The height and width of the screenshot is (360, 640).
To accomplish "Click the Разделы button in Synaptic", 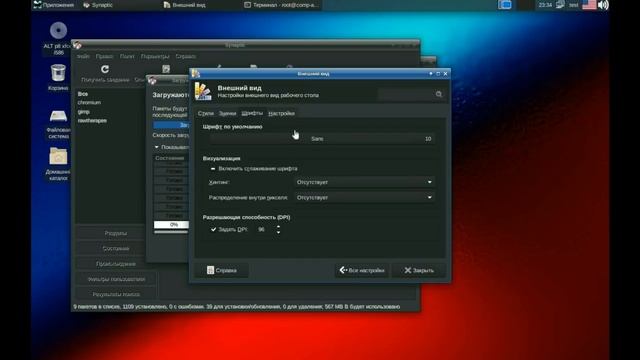I will coord(116,233).
